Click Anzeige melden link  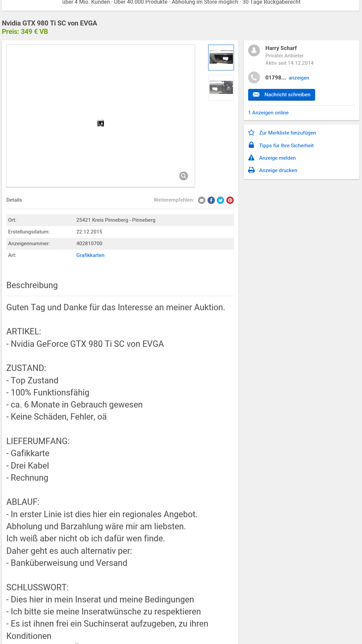(278, 158)
